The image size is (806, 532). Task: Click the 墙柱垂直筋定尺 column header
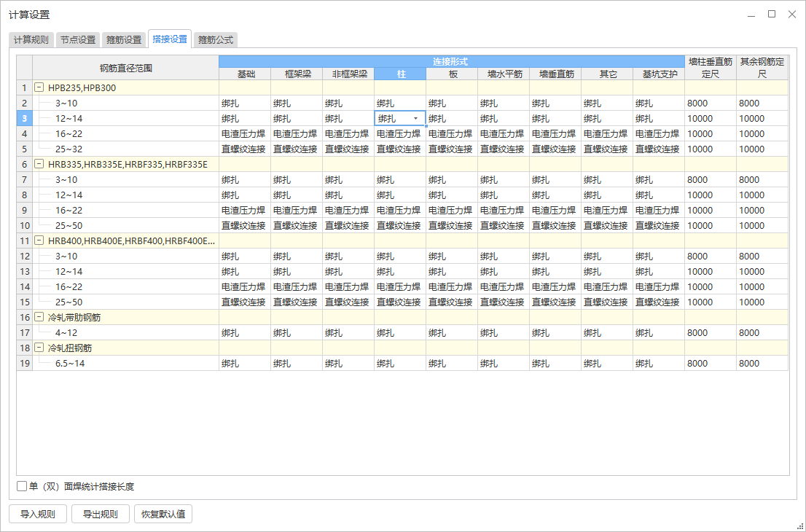711,68
